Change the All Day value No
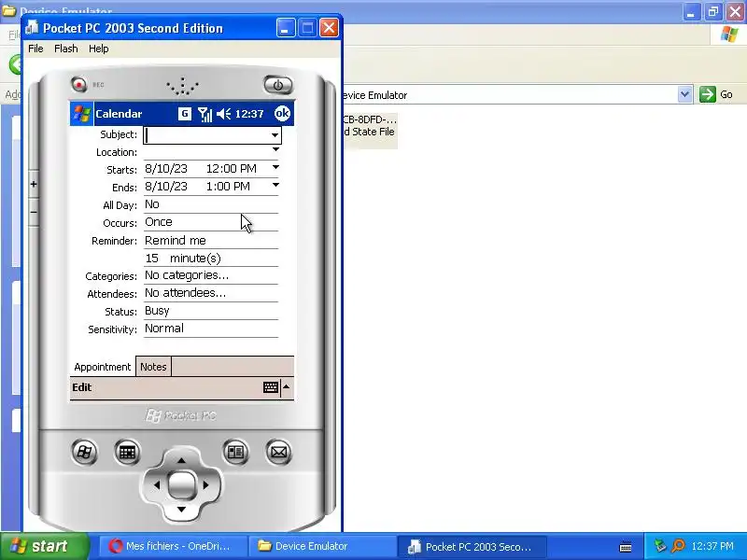This screenshot has height=560, width=747. pyautogui.click(x=211, y=204)
